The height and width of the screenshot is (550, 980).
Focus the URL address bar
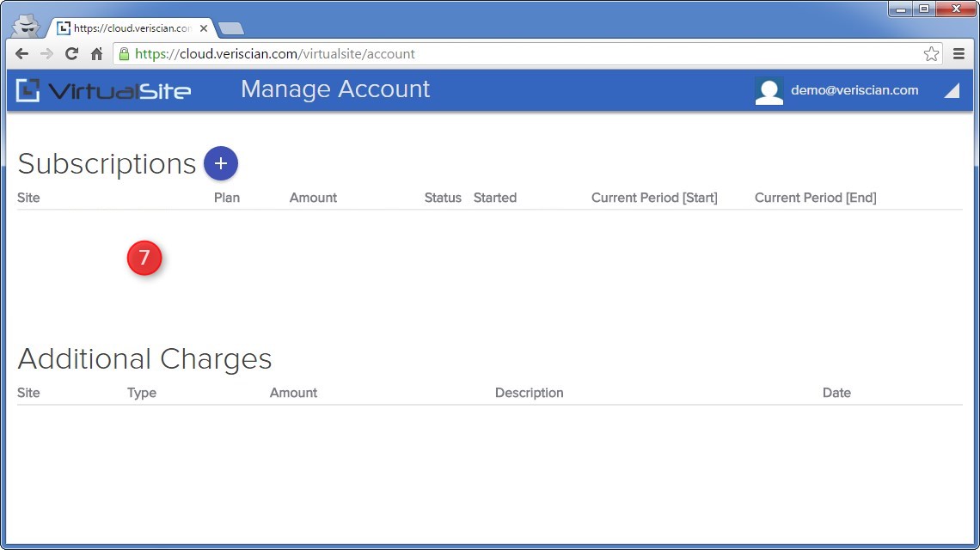coord(528,54)
